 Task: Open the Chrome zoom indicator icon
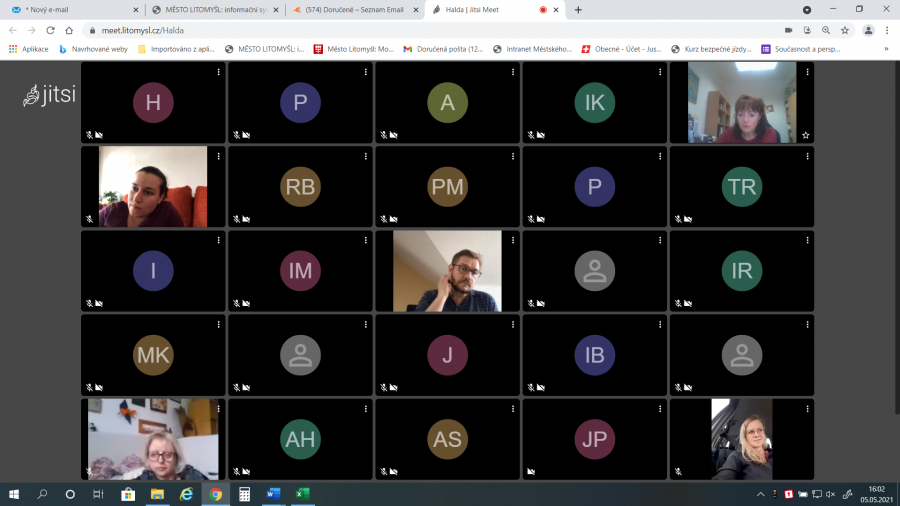point(826,30)
